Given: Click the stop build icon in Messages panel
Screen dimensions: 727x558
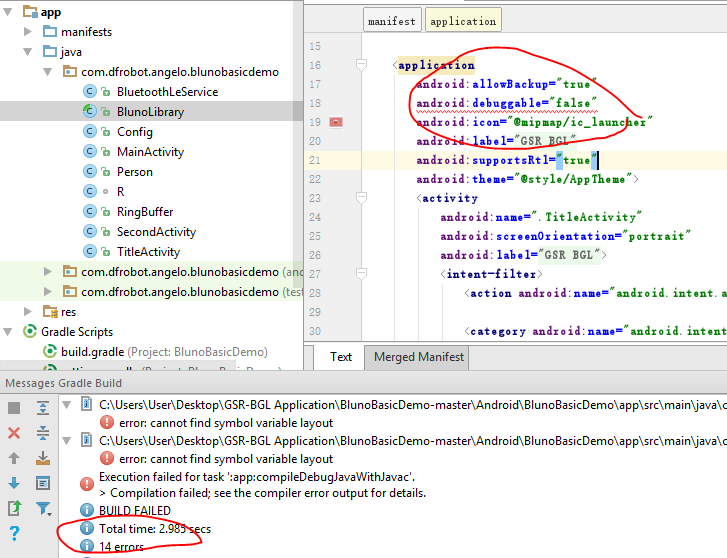Looking at the screenshot, I should (14, 408).
